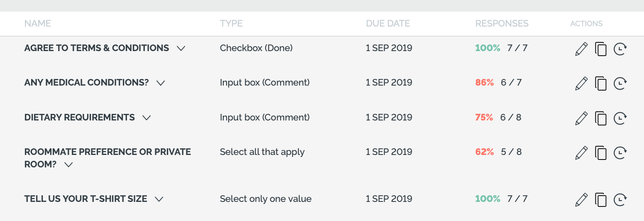The width and height of the screenshot is (644, 221).
Task: Open reminder clock for Dietary Requirements
Action: click(620, 119)
